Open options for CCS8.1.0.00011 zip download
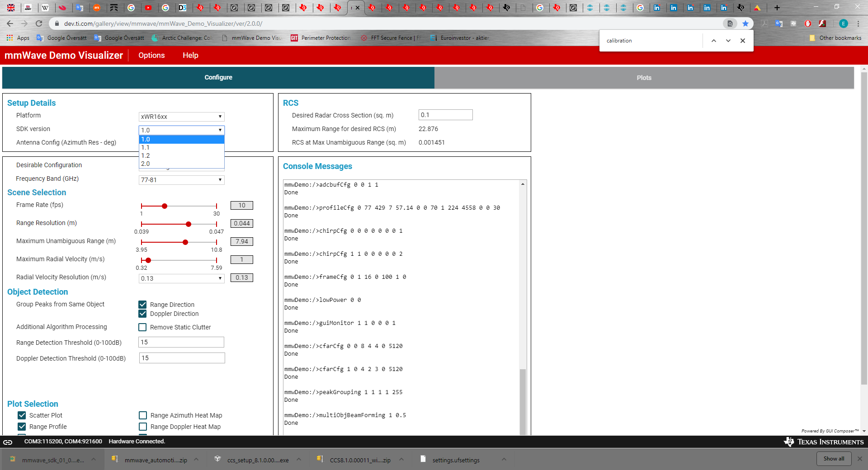The width and height of the screenshot is (868, 470). tap(401, 460)
